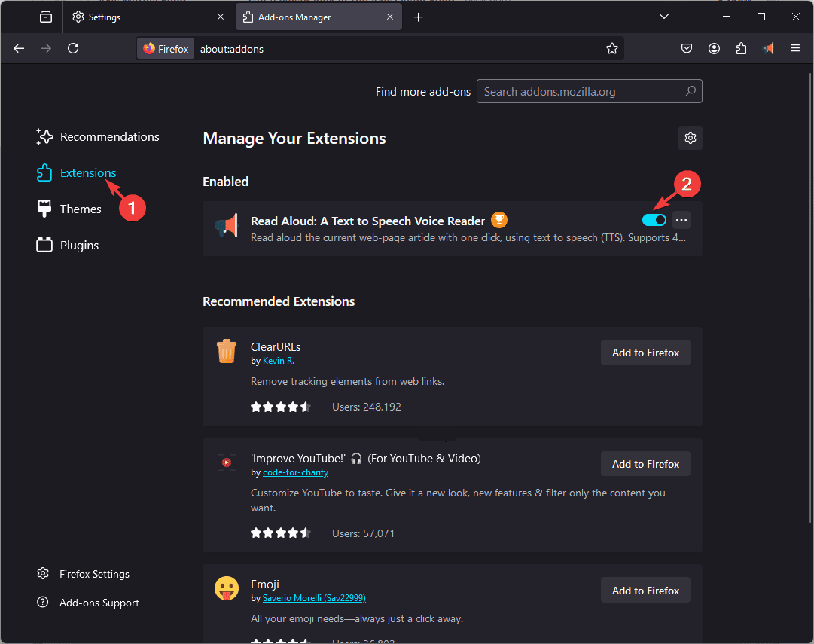The width and height of the screenshot is (814, 644).
Task: Click the ClearURLs star rating
Action: [x=281, y=407]
